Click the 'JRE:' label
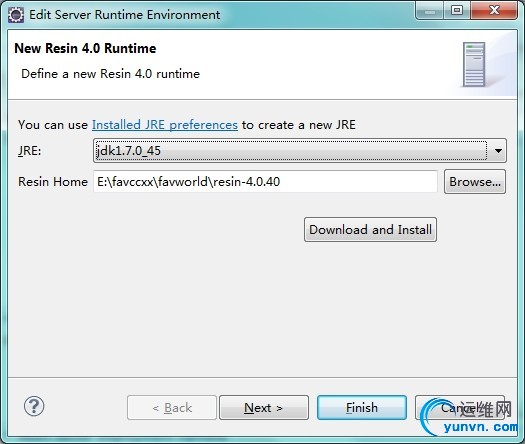The image size is (525, 444). click(x=29, y=151)
